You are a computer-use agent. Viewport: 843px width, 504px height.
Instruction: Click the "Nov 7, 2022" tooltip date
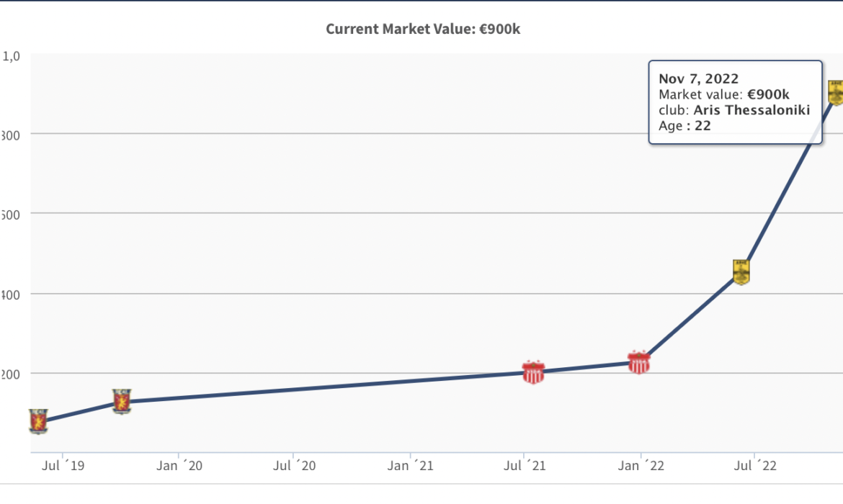coord(698,79)
